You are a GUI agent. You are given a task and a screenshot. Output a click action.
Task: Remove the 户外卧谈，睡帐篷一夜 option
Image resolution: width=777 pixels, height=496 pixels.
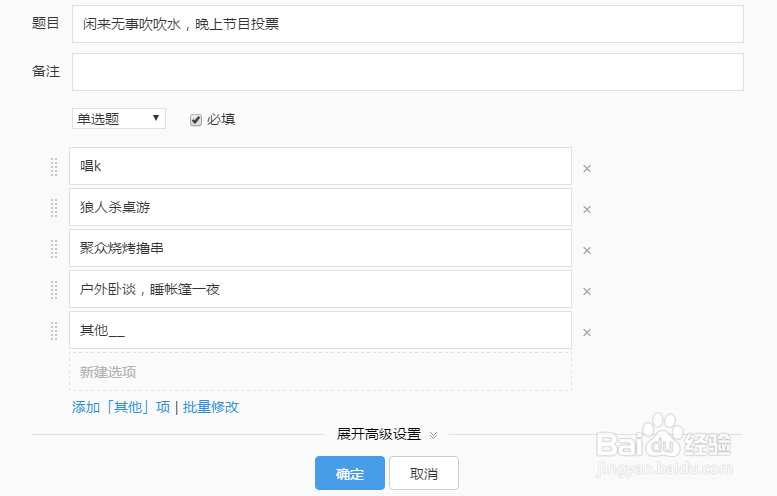click(x=587, y=291)
